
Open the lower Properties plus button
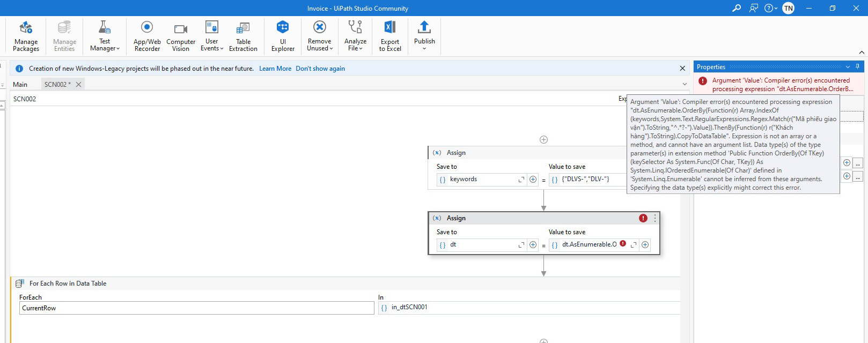point(847,176)
